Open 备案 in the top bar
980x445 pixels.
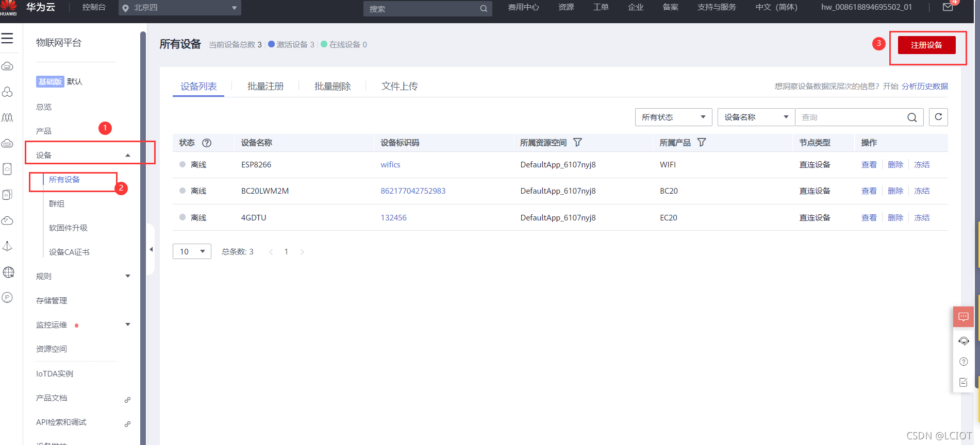pyautogui.click(x=671, y=7)
